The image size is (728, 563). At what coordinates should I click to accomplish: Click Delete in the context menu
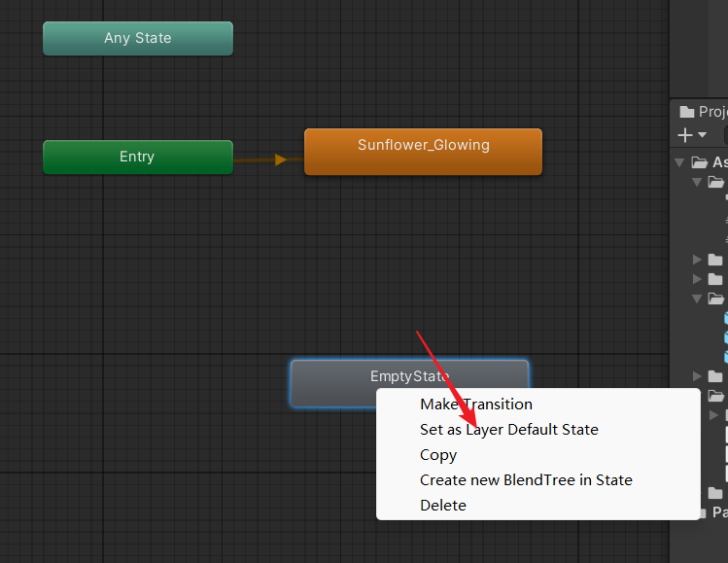tap(442, 505)
